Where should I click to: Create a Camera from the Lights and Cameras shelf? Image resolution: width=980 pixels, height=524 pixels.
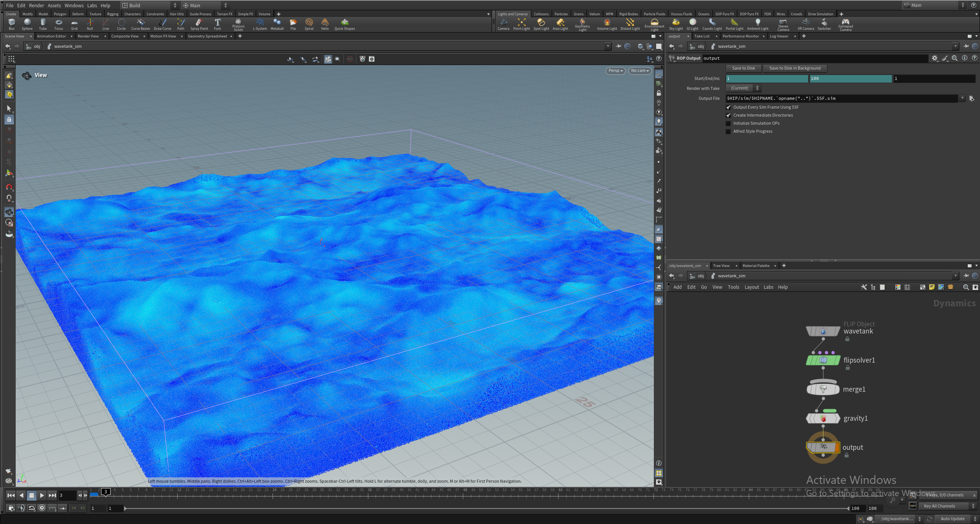click(x=503, y=24)
